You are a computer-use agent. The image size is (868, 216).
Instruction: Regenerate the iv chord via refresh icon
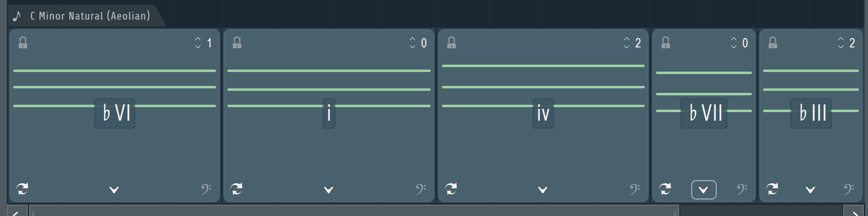[451, 189]
